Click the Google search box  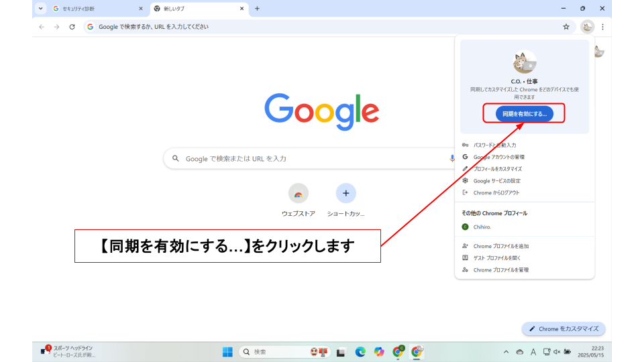click(x=310, y=158)
